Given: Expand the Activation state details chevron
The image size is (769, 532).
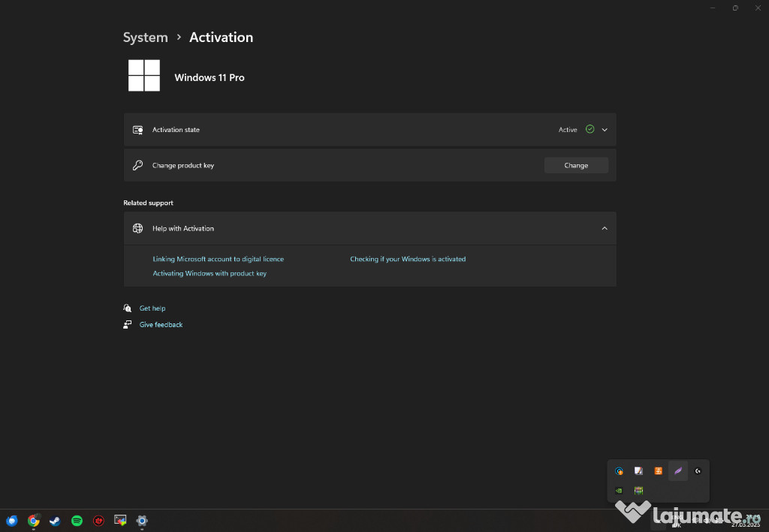Looking at the screenshot, I should (x=605, y=130).
